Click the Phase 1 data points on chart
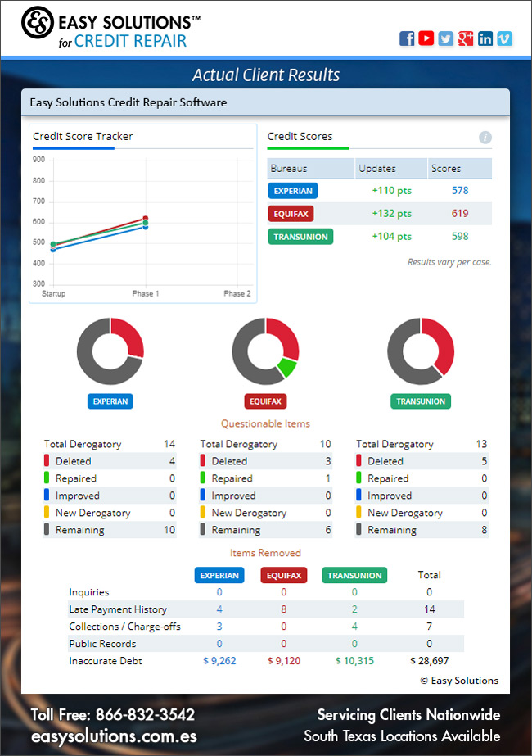This screenshot has width=532, height=756. pos(146,223)
